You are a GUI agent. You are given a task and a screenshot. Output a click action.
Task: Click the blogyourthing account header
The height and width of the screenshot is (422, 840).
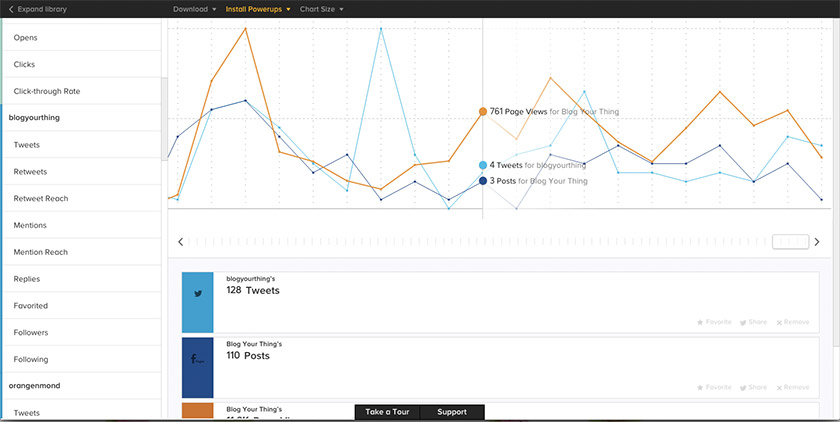pyautogui.click(x=82, y=117)
